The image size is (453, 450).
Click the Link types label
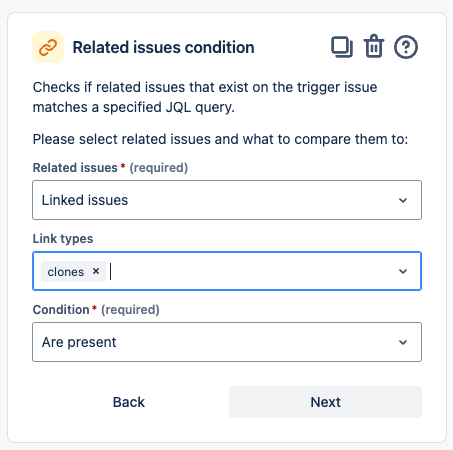point(63,239)
